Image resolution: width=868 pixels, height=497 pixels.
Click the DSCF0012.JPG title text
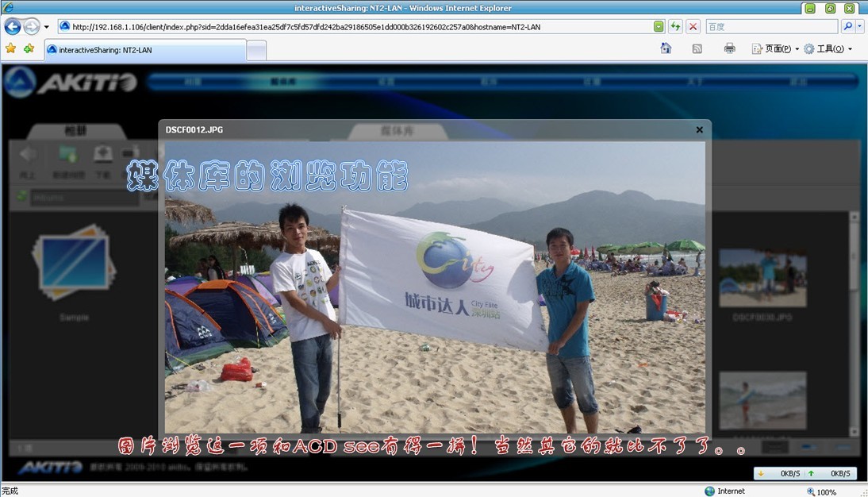[x=194, y=129]
